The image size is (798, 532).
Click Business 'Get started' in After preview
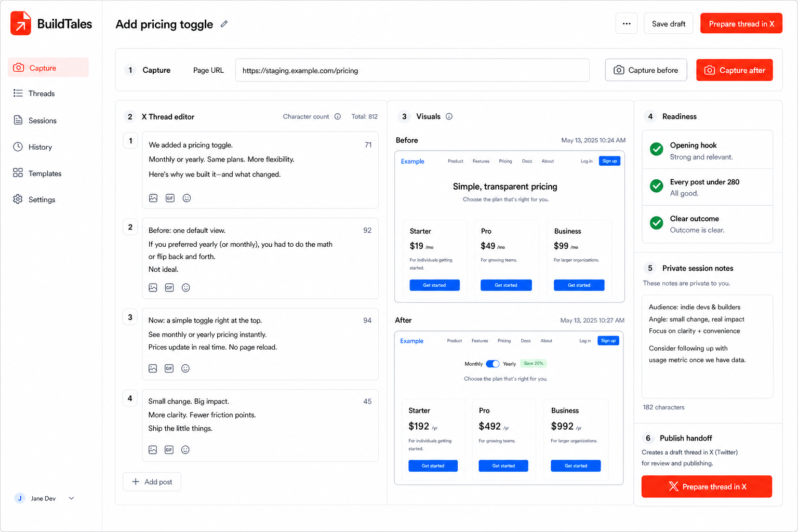(x=576, y=466)
